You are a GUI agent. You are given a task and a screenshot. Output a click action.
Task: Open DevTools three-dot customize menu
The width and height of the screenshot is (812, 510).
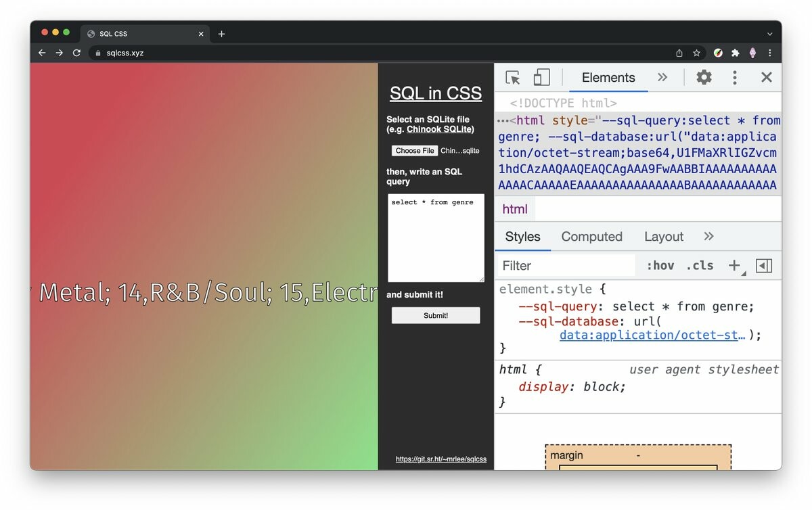click(734, 77)
